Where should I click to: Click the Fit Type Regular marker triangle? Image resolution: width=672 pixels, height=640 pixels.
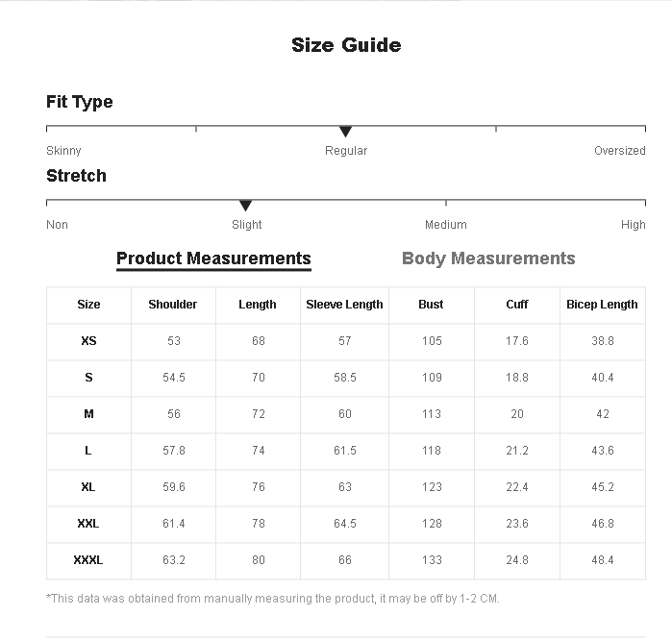pyautogui.click(x=345, y=132)
